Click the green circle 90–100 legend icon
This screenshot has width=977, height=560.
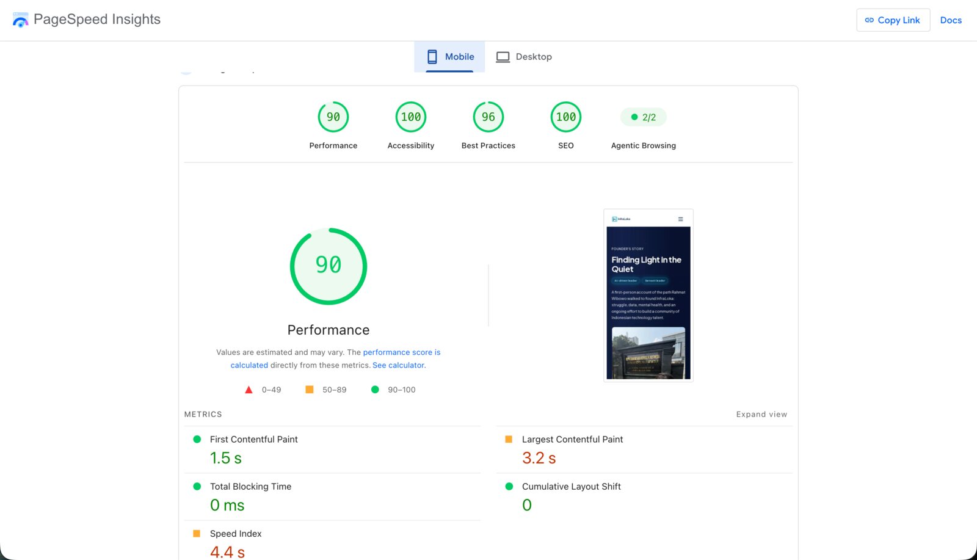pos(375,390)
